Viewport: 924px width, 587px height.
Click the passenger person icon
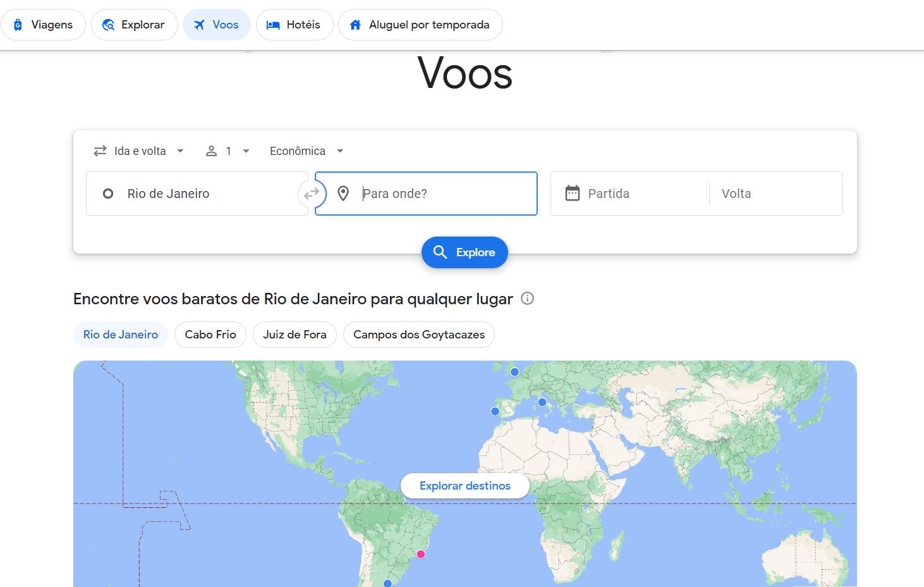(x=212, y=151)
